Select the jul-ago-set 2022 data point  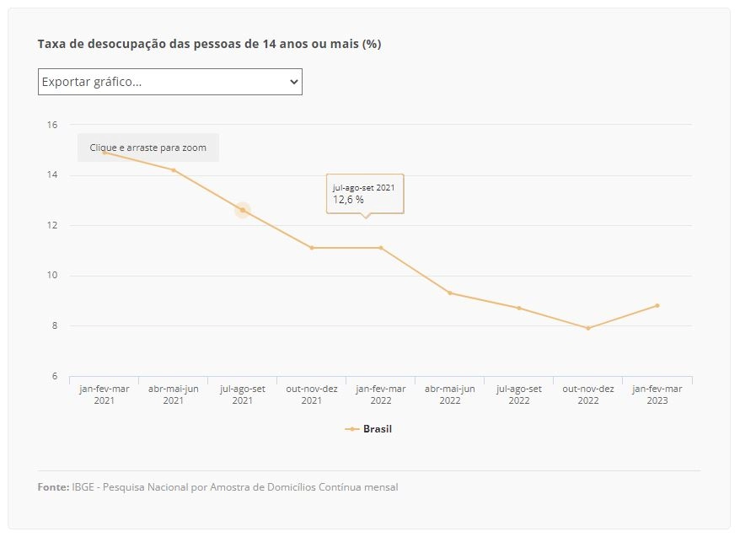tap(519, 308)
